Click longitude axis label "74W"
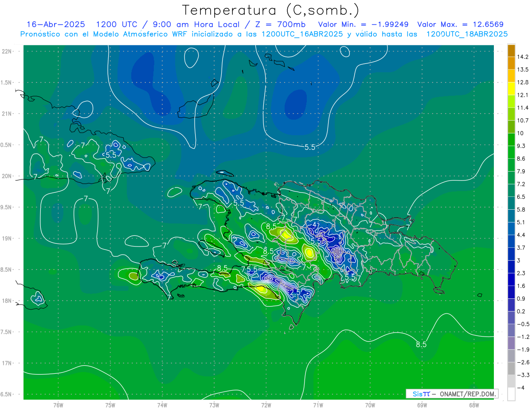Viewport: 532px width, 411px height. click(162, 405)
